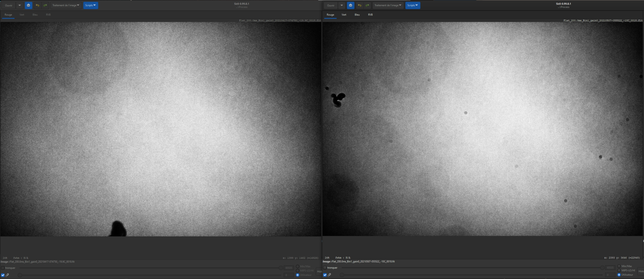Viewport: 644px width, 279px height.
Task: Select Min/Max radio in right window
Action: tap(619, 266)
